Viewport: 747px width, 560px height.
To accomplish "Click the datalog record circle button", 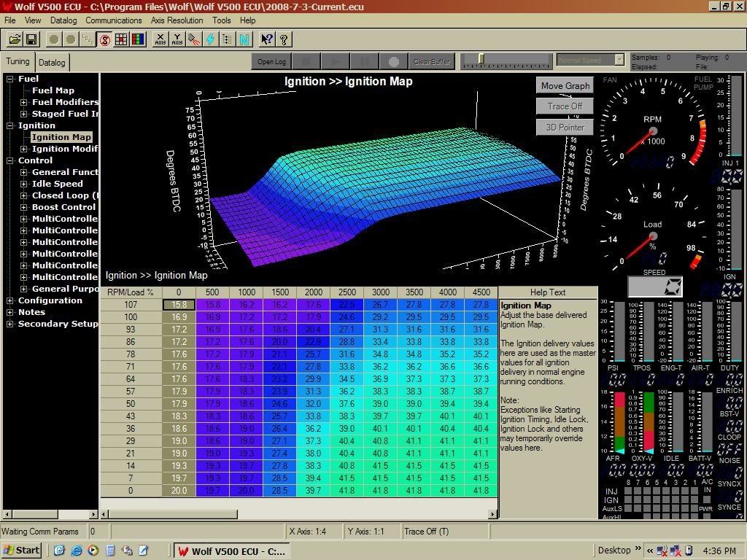I will click(x=393, y=61).
